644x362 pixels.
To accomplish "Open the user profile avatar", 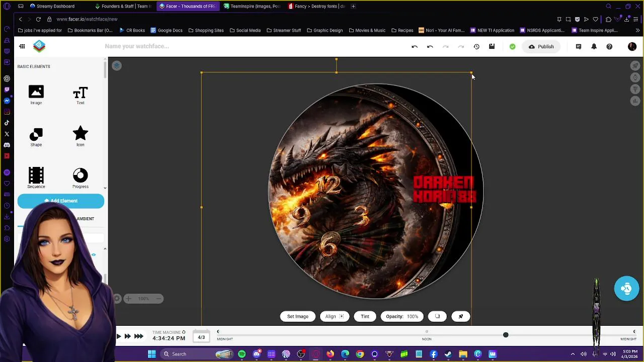I will point(632,46).
